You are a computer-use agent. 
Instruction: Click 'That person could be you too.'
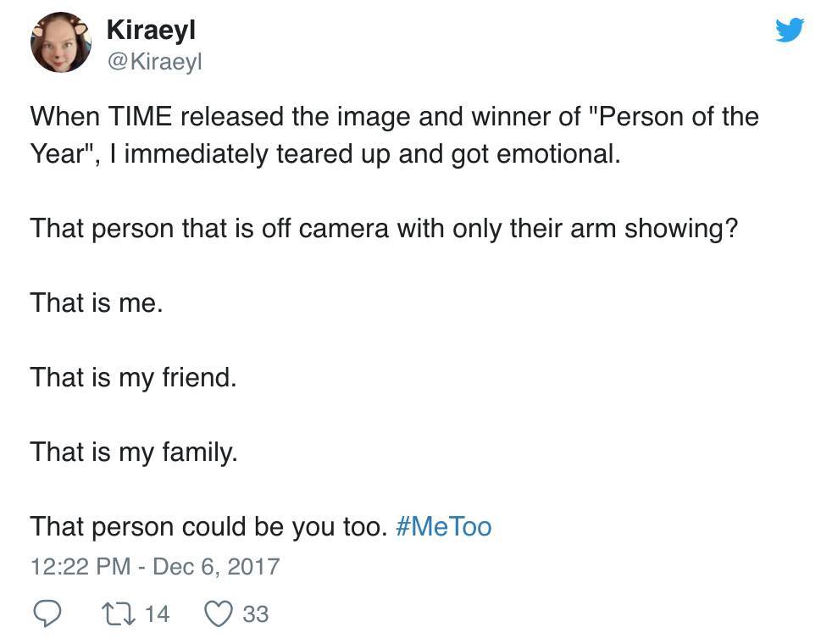209,527
